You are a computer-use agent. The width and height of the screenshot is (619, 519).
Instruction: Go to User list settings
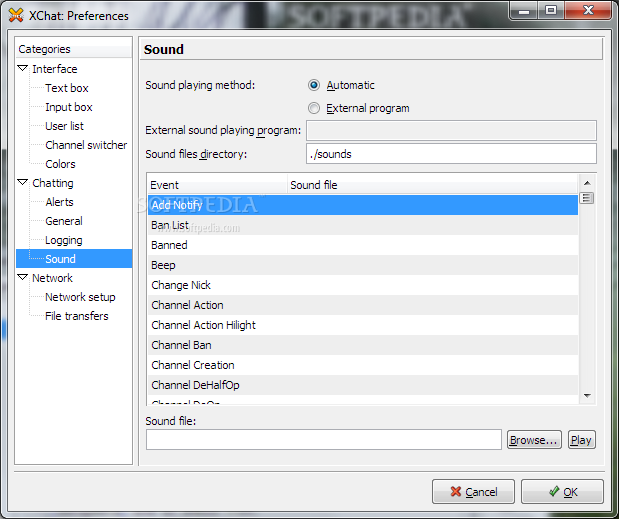pyautogui.click(x=64, y=126)
